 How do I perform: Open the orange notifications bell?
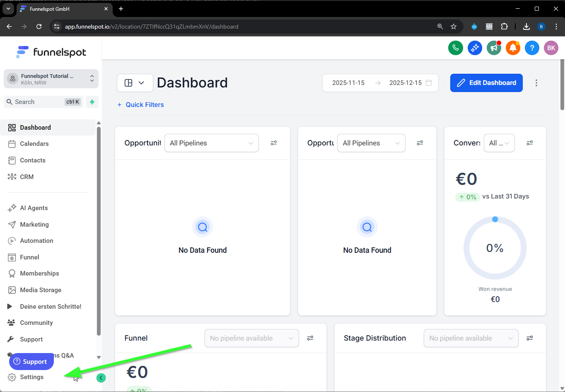(x=513, y=48)
